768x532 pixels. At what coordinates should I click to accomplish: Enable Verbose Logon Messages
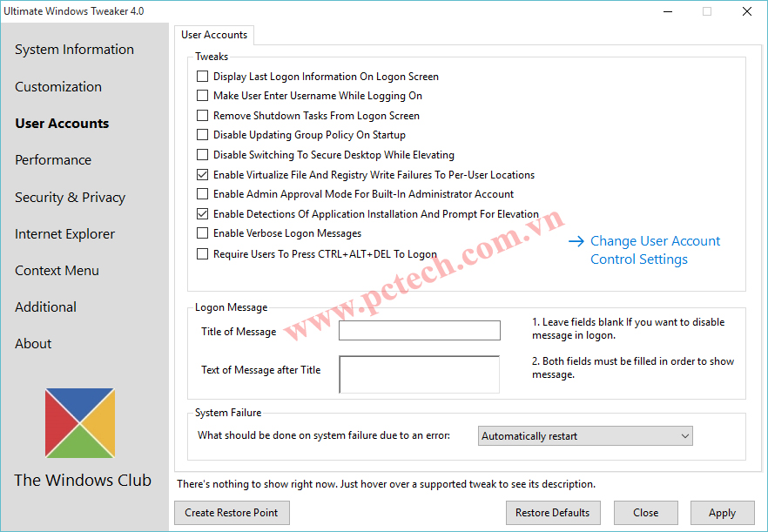[202, 233]
